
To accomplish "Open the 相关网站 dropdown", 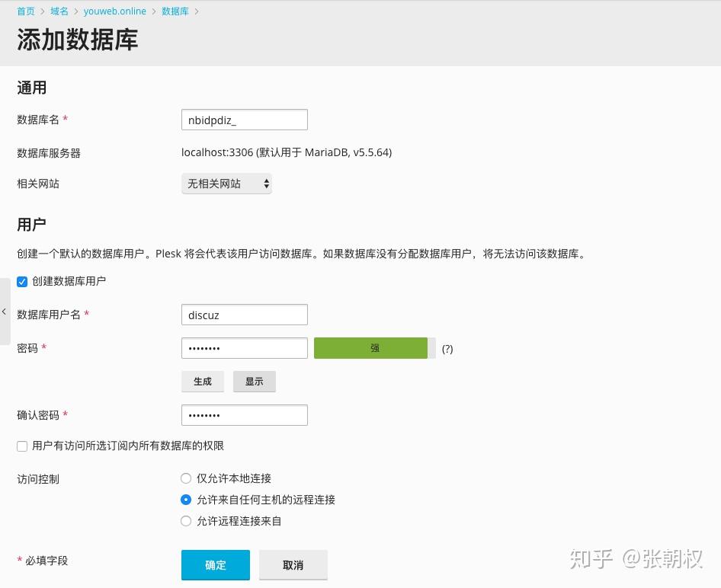I will click(226, 184).
